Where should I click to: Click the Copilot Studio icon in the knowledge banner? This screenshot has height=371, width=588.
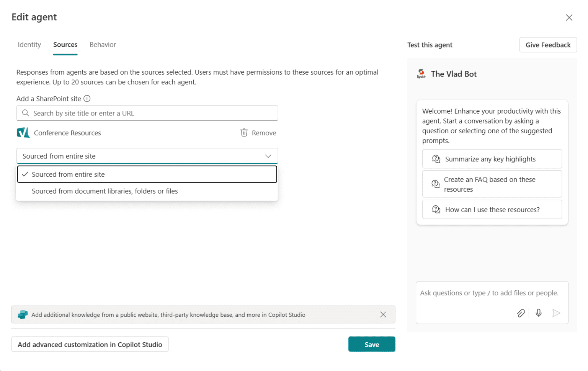click(23, 314)
